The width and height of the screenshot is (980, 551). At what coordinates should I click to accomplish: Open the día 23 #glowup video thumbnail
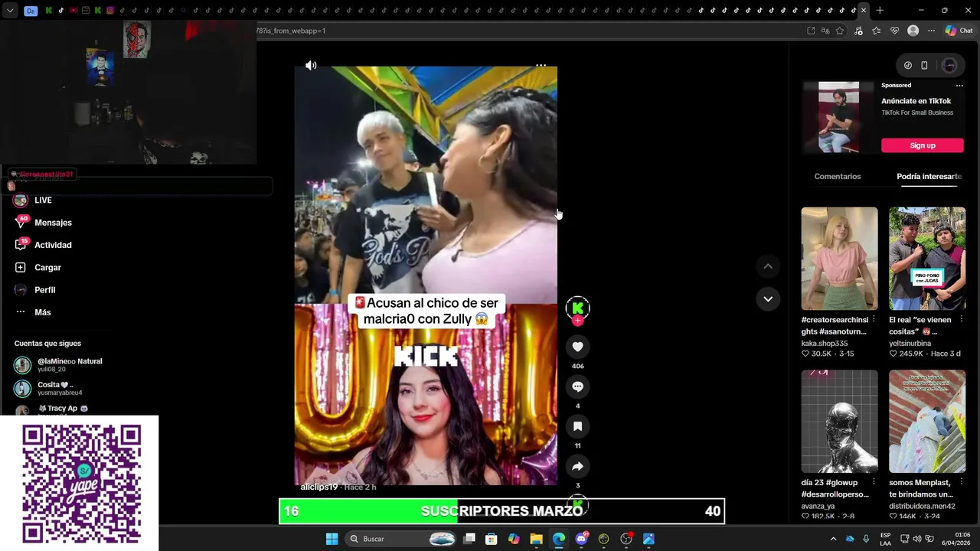[x=839, y=421]
